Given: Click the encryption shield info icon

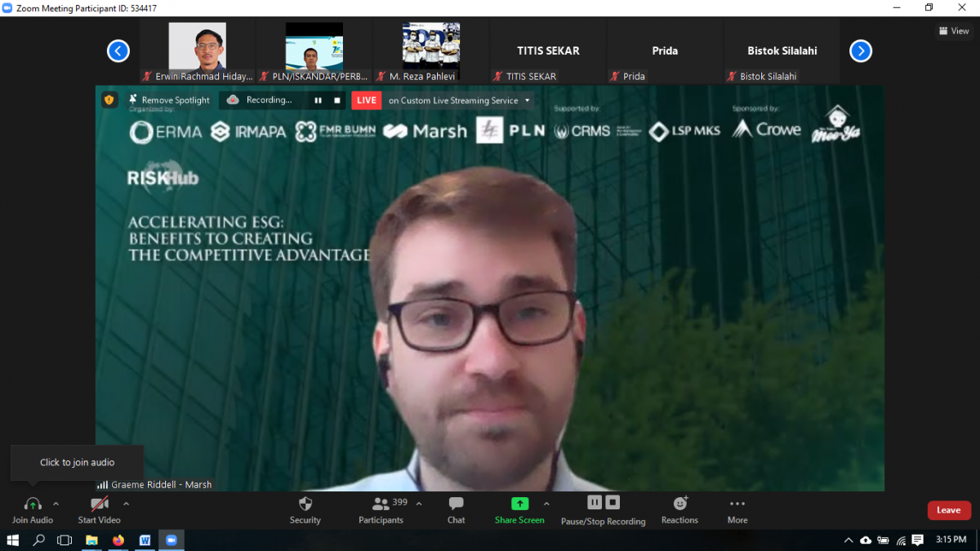Looking at the screenshot, I should coord(109,100).
